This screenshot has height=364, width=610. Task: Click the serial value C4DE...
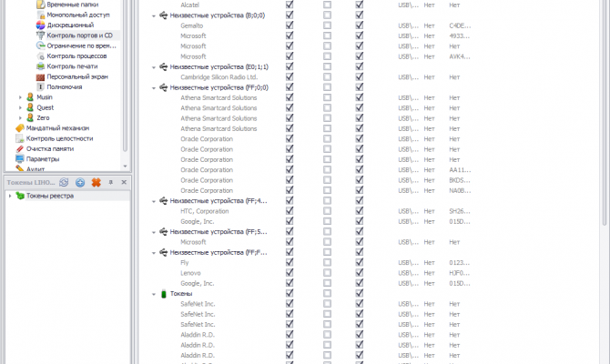coord(460,25)
